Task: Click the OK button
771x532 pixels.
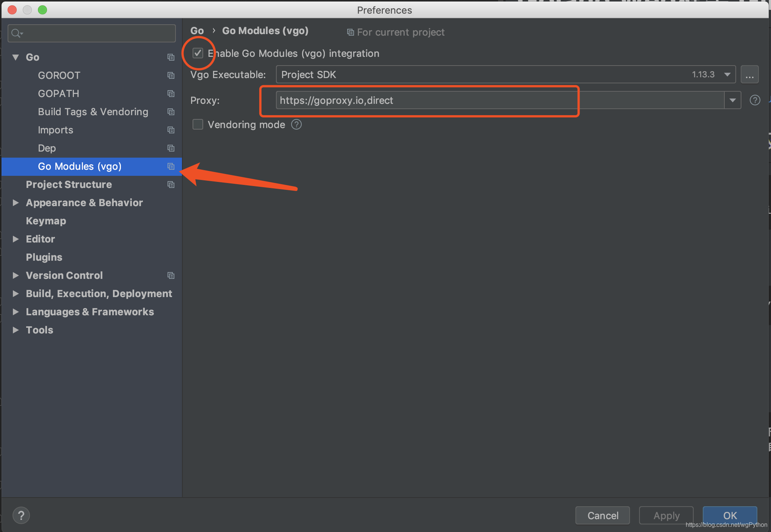Action: pos(729,515)
